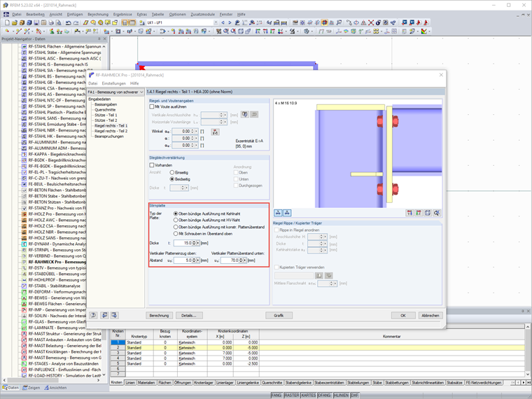Enable 'Mit Voute ausführen' checkbox
The height and width of the screenshot is (399, 532).
(152, 106)
